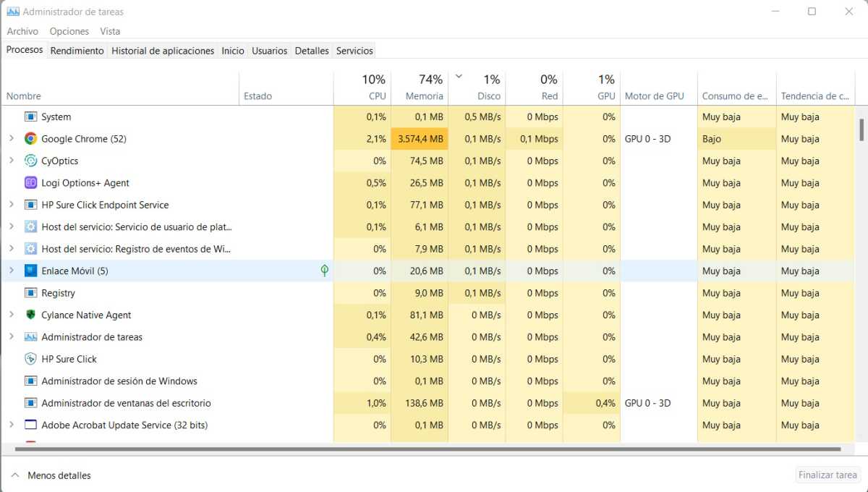Click the CyOptics process icon
Viewport: 868px width, 492px height.
click(x=30, y=161)
